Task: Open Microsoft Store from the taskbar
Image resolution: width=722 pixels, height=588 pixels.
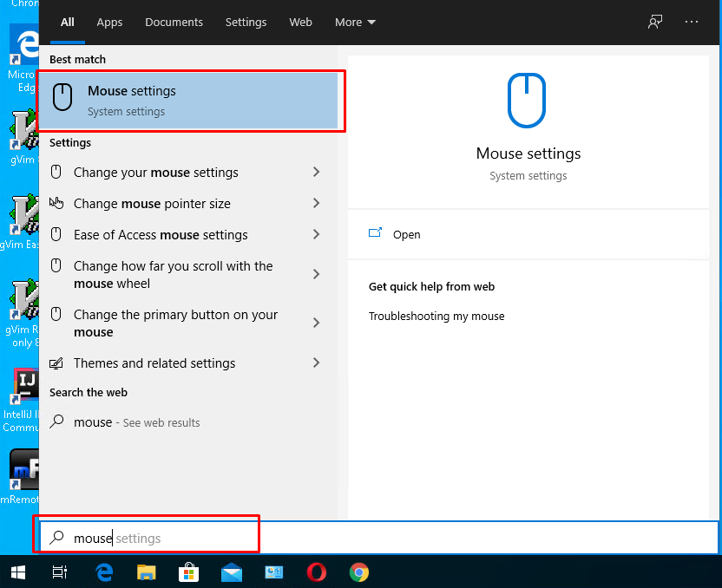Action: coord(189,572)
